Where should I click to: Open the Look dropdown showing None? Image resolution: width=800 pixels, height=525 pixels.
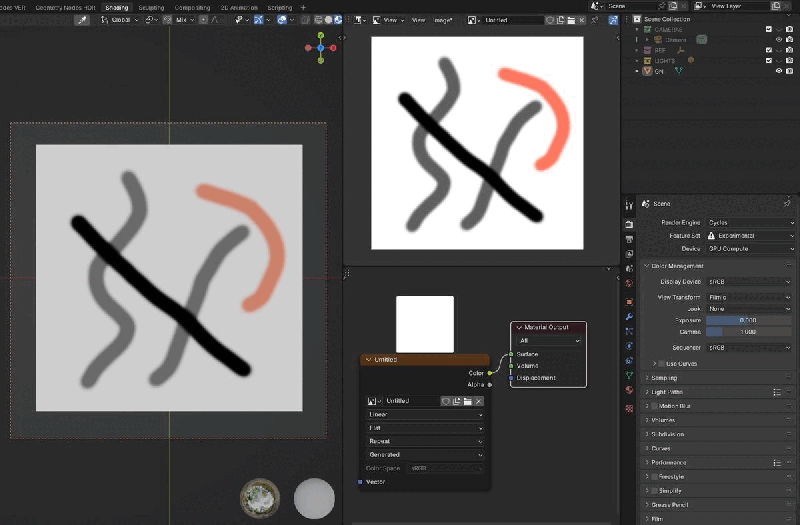point(749,309)
